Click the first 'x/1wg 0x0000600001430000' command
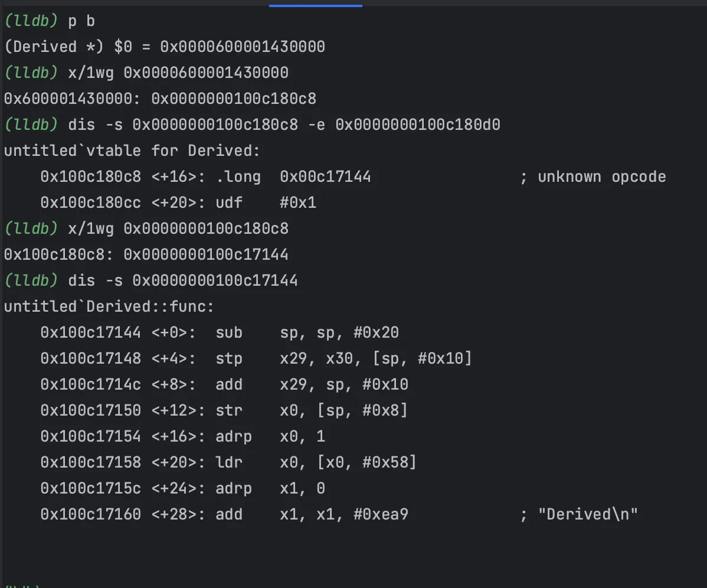This screenshot has height=588, width=707. coord(178,73)
